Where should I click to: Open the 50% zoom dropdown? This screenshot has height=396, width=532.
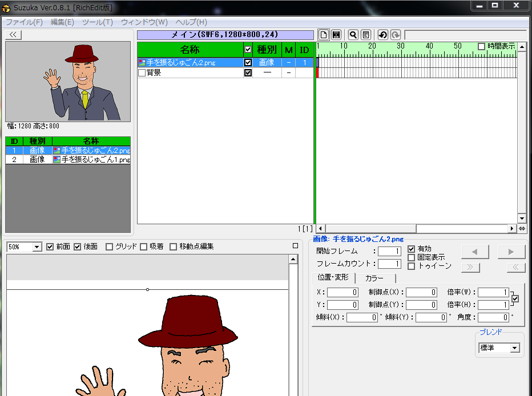[x=37, y=247]
